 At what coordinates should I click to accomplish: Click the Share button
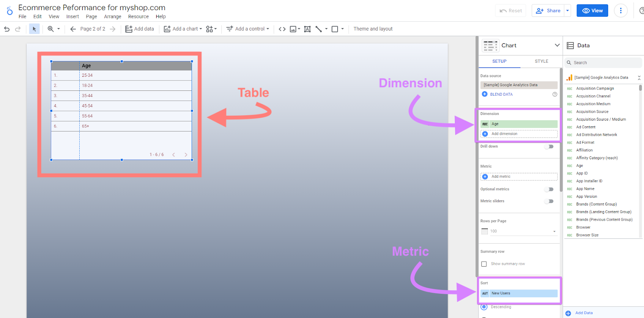548,11
